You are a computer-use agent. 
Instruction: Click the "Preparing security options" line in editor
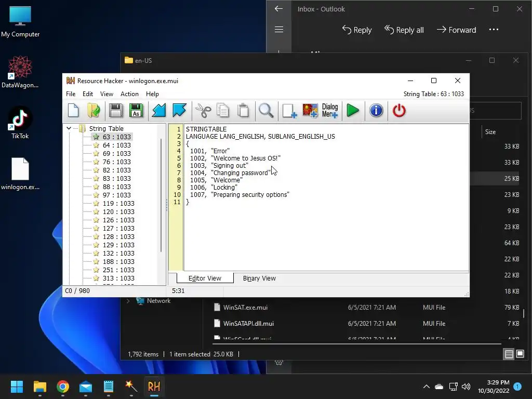(x=250, y=195)
